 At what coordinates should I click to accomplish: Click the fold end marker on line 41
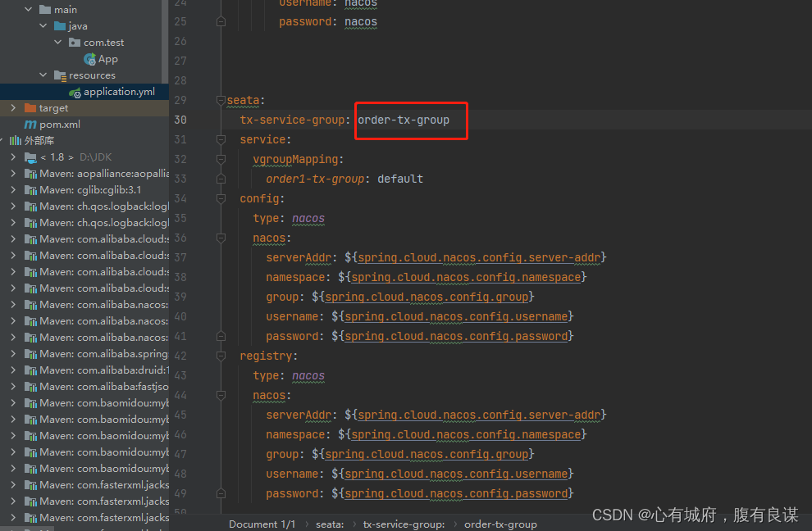(x=221, y=337)
